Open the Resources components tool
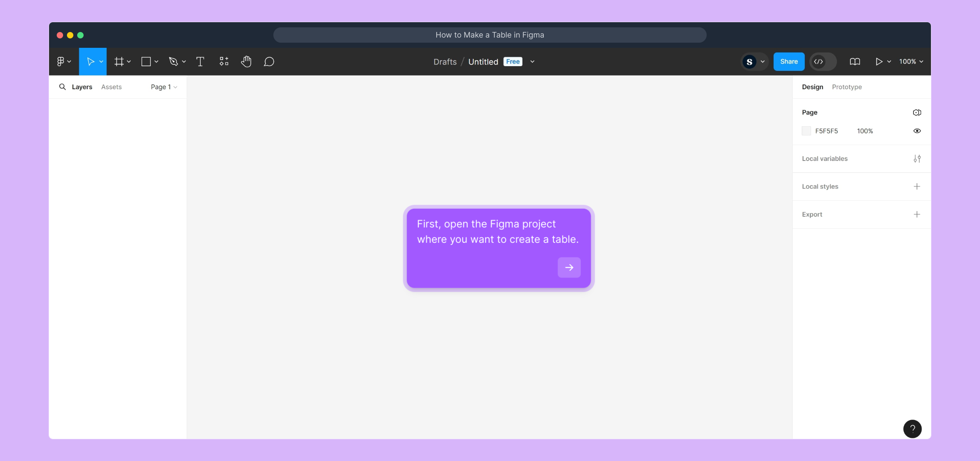The image size is (980, 461). (224, 61)
